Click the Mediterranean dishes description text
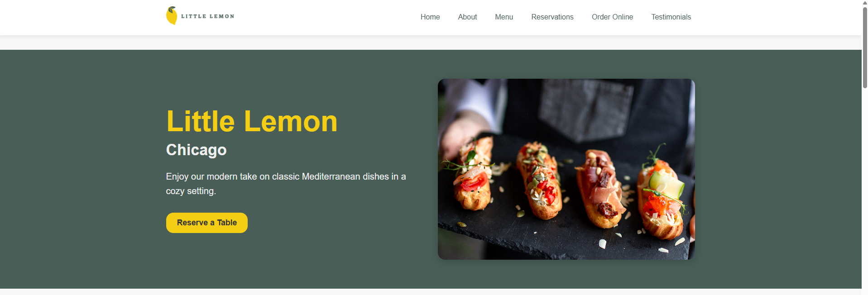The width and height of the screenshot is (868, 295). coord(286,184)
